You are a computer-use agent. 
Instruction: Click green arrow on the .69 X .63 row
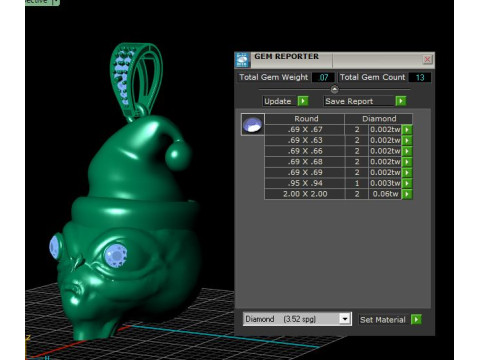(407, 140)
